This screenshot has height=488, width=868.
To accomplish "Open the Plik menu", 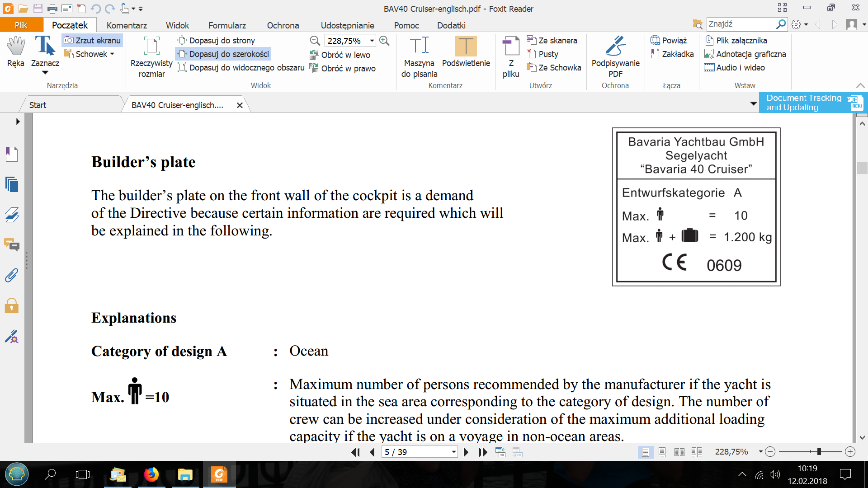I will pos(21,25).
